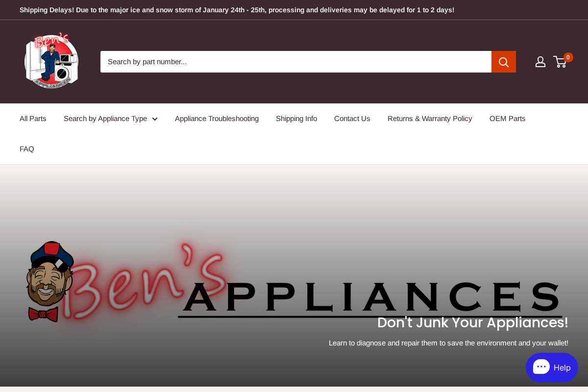588x392 pixels.
Task: Click the cart count badge showing 0
Action: pos(567,57)
